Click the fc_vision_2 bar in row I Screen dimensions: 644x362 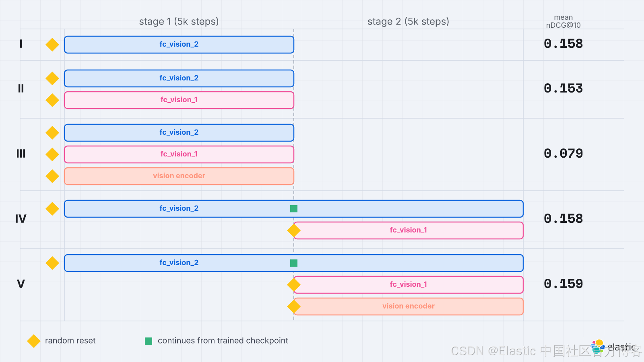click(179, 45)
